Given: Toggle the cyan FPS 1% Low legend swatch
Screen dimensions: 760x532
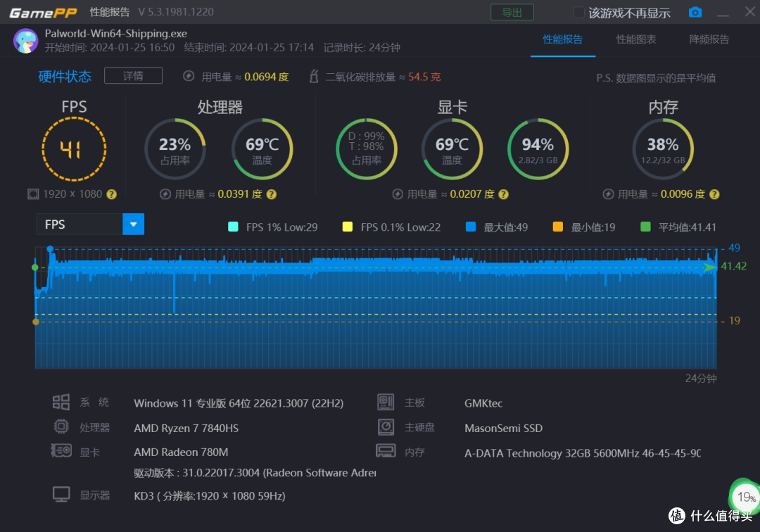Looking at the screenshot, I should pyautogui.click(x=233, y=227).
